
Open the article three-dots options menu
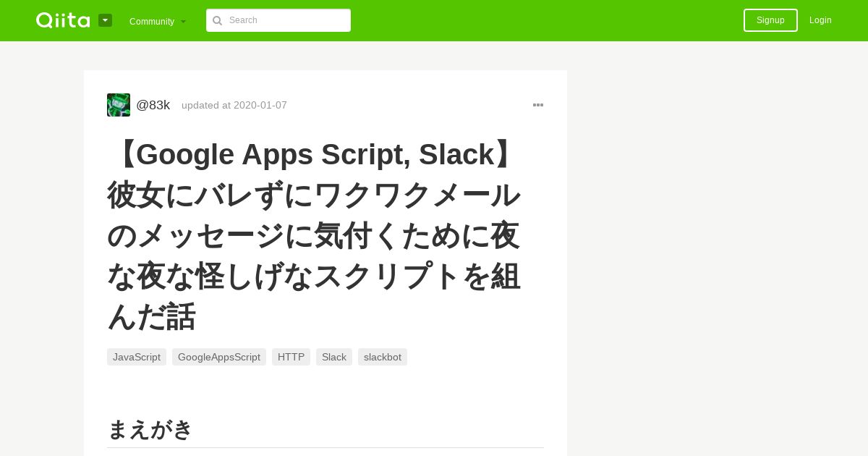pos(538,105)
